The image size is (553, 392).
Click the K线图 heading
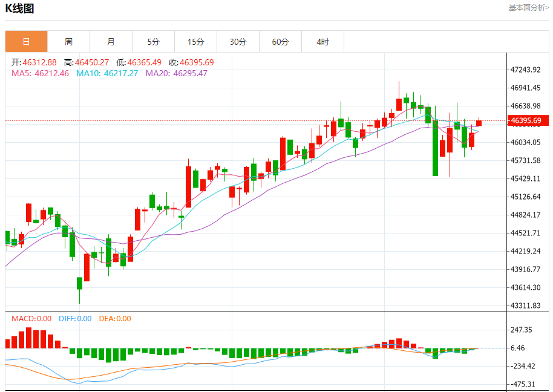tap(19, 8)
